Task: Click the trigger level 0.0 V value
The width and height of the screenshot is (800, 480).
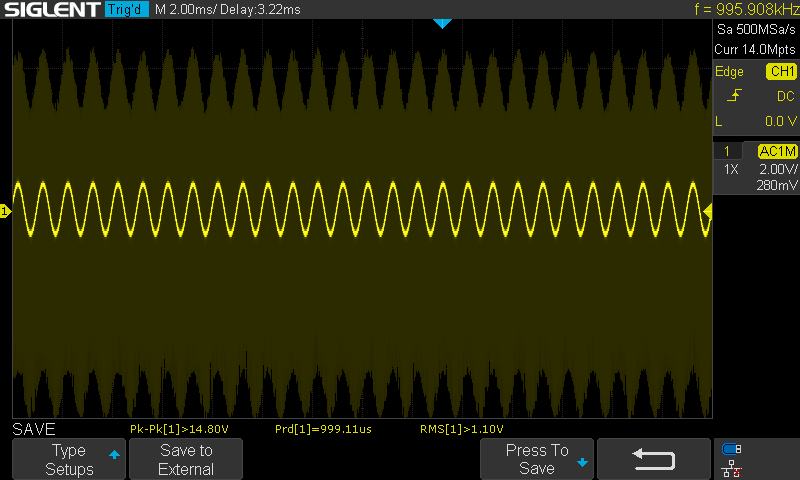Action: click(x=781, y=121)
